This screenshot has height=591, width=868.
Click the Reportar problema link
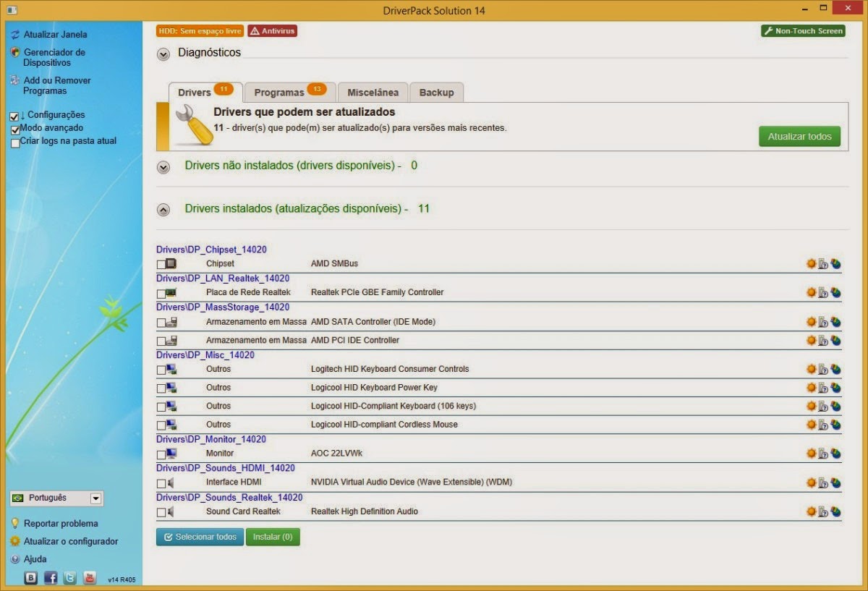[x=61, y=523]
